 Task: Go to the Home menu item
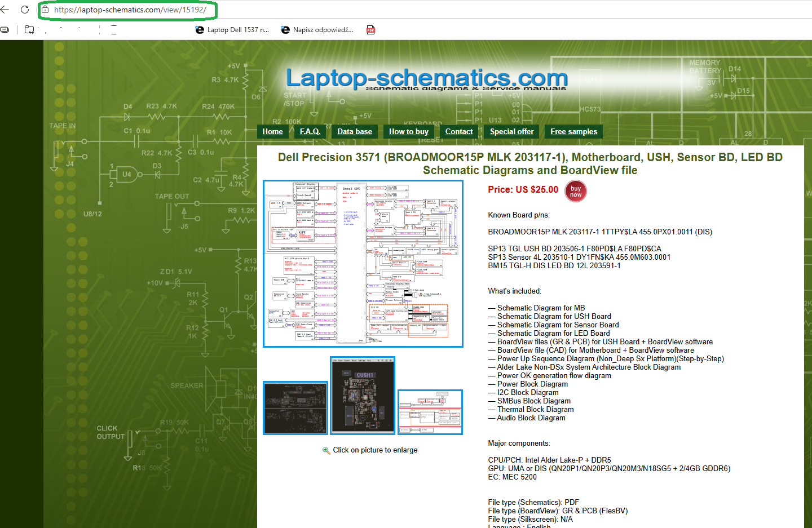coord(272,131)
